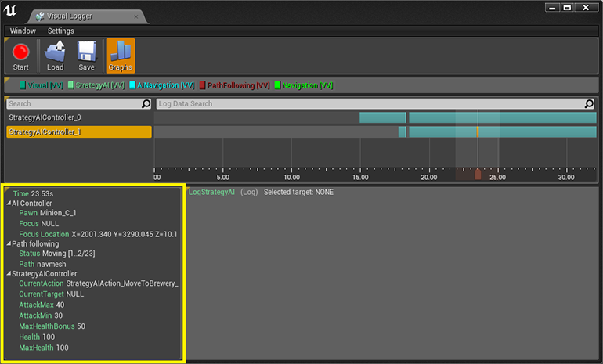Image resolution: width=603 pixels, height=364 pixels.
Task: Click the Focus Location coordinates entry
Action: point(98,234)
